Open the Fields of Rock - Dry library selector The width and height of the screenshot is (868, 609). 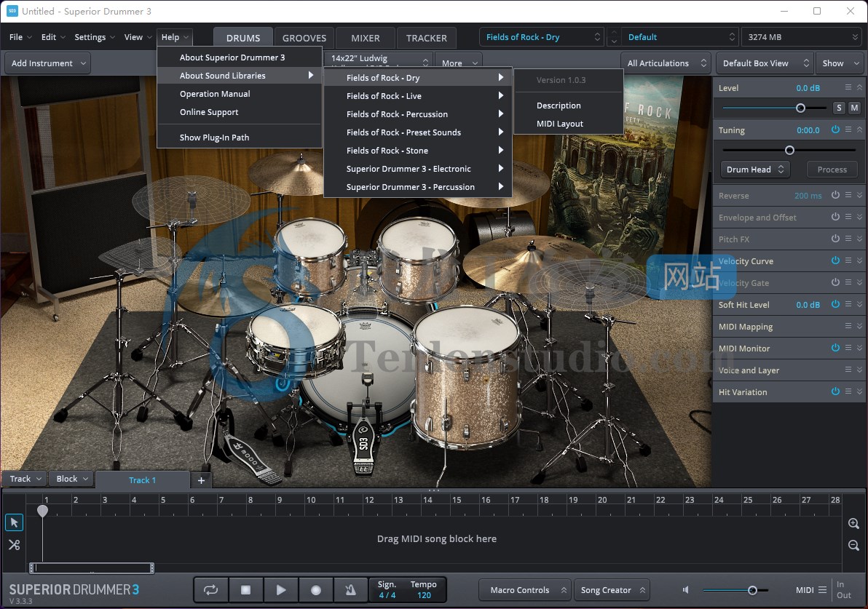541,37
